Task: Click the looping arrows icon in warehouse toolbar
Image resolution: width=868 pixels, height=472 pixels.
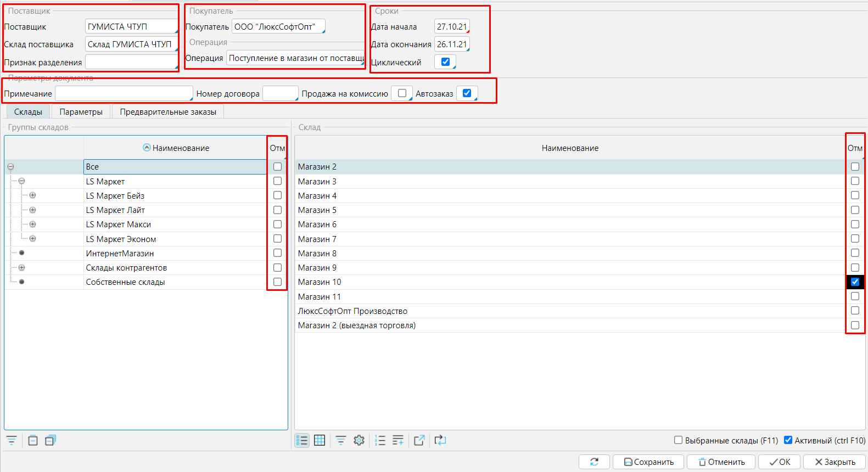Action: click(x=440, y=440)
